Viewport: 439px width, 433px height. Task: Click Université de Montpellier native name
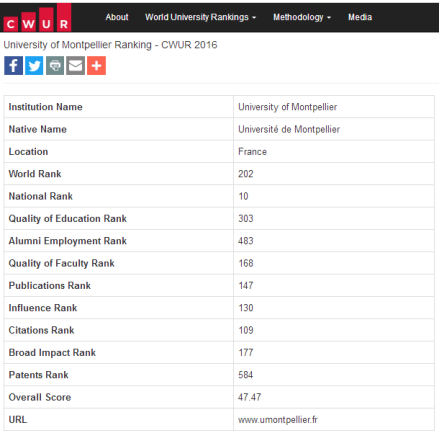pos(289,129)
